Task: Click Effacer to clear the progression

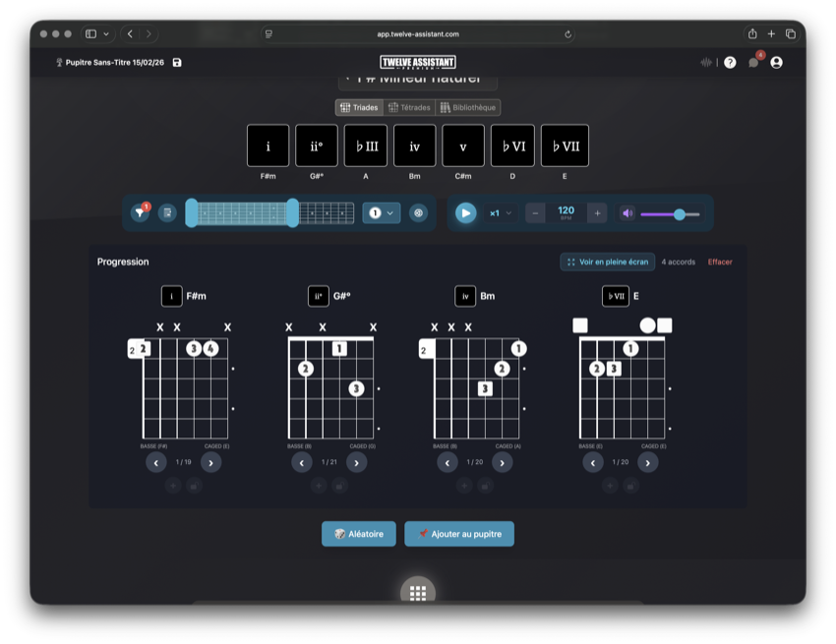Action: pyautogui.click(x=720, y=262)
